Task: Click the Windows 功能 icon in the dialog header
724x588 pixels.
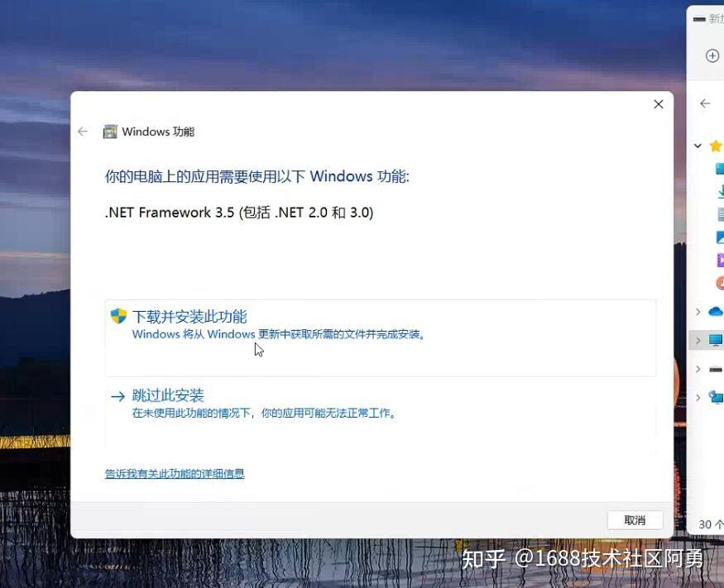Action: (x=110, y=131)
